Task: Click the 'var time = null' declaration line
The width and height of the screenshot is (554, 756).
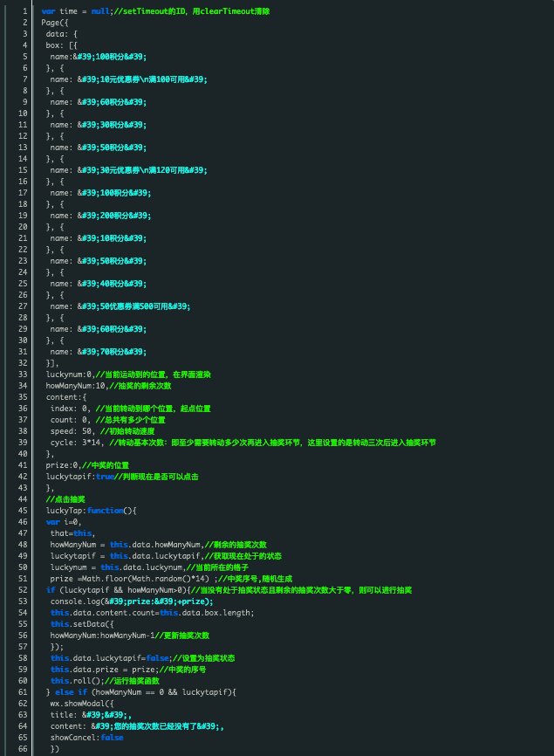Action: [155, 11]
